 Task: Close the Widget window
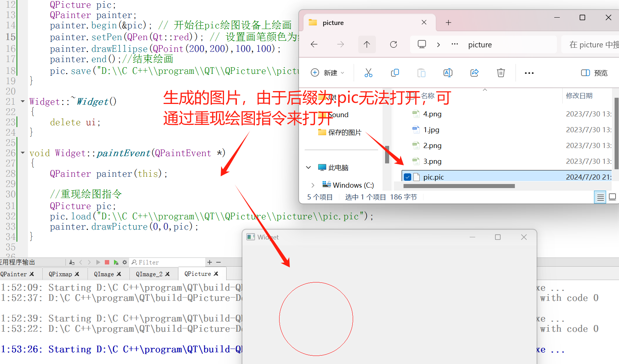pyautogui.click(x=524, y=237)
